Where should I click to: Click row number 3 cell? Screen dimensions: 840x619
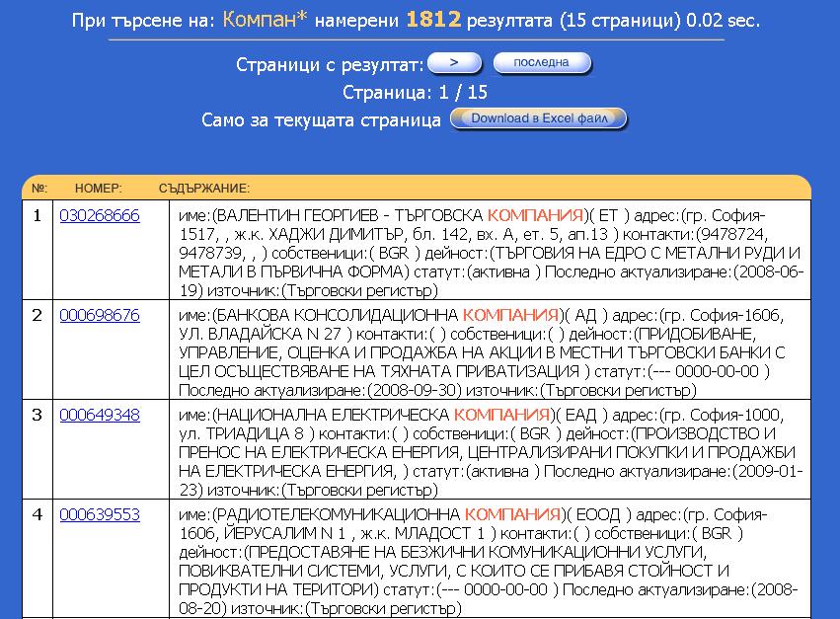pyautogui.click(x=37, y=449)
